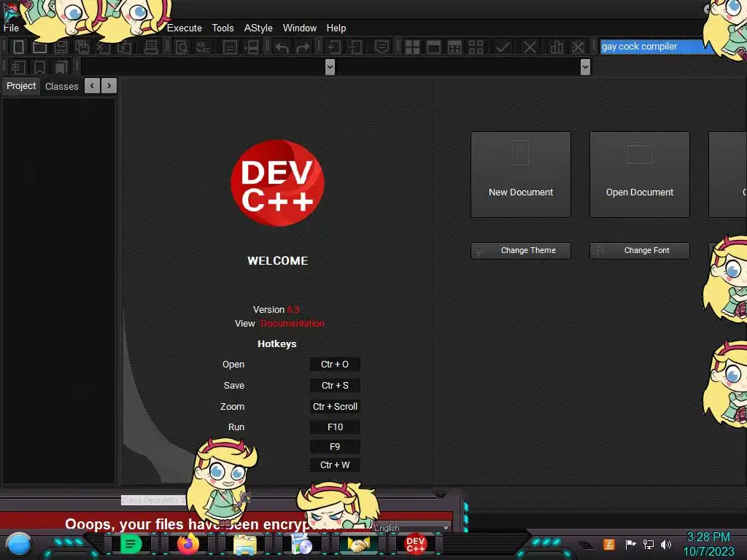747x560 pixels.
Task: Click the Goto line toolbar icon
Action: pos(252,47)
